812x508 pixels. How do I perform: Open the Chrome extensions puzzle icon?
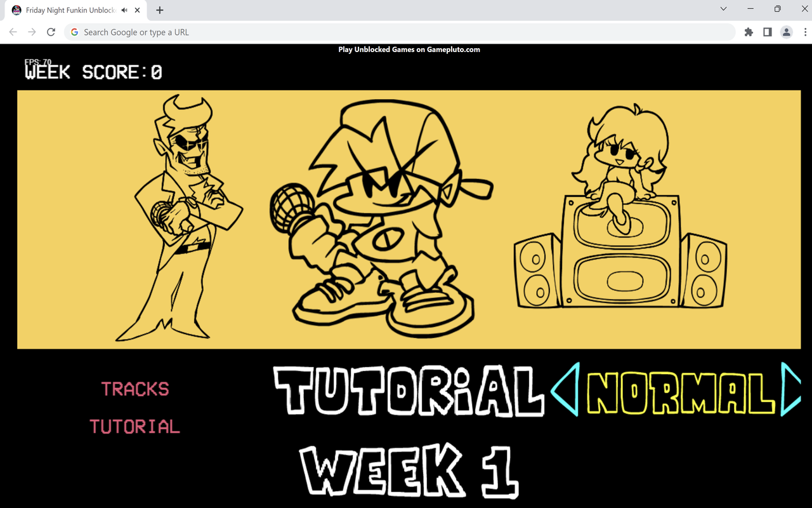click(749, 32)
